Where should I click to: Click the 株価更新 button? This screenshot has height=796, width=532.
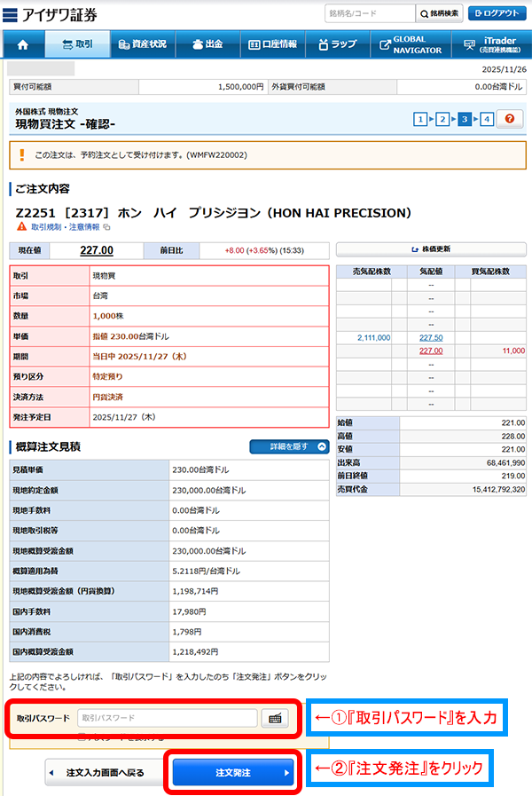431,249
